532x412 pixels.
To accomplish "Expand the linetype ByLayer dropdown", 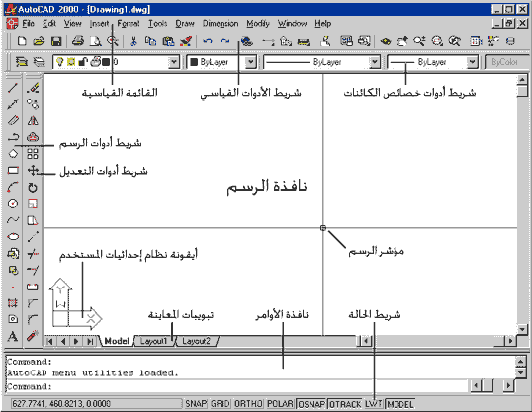I will point(374,62).
